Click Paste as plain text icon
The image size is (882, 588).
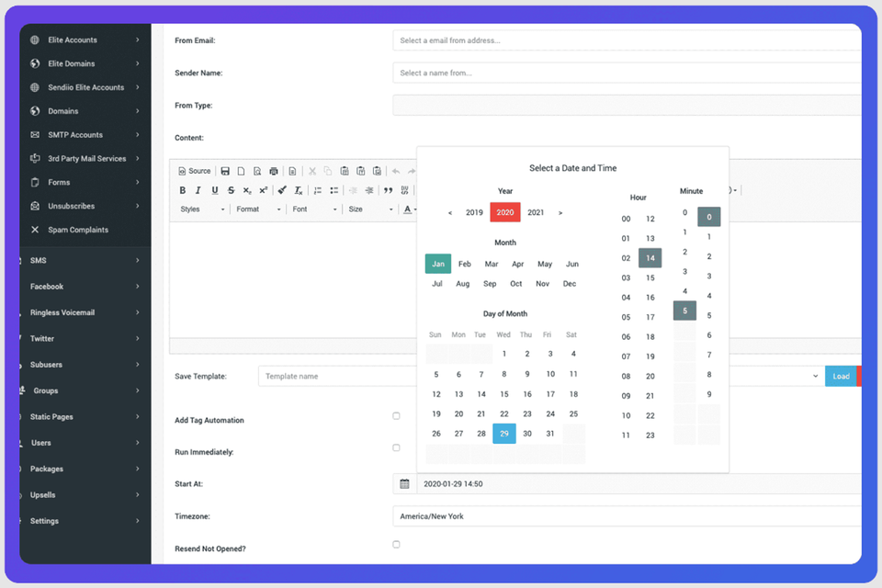[360, 171]
